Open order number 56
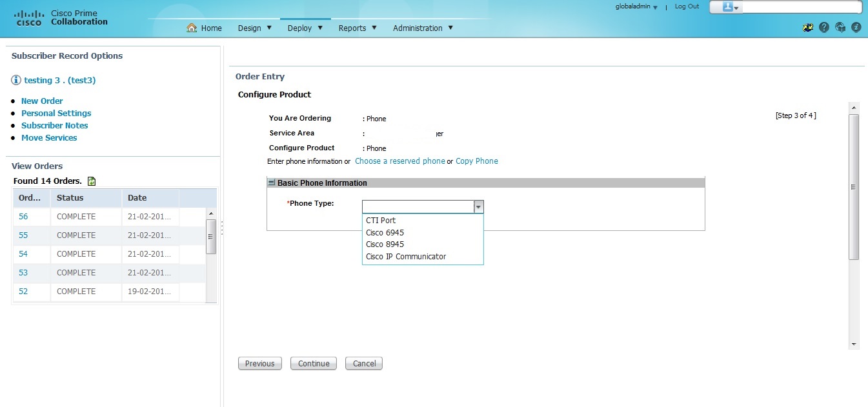Image resolution: width=868 pixels, height=407 pixels. tap(23, 217)
